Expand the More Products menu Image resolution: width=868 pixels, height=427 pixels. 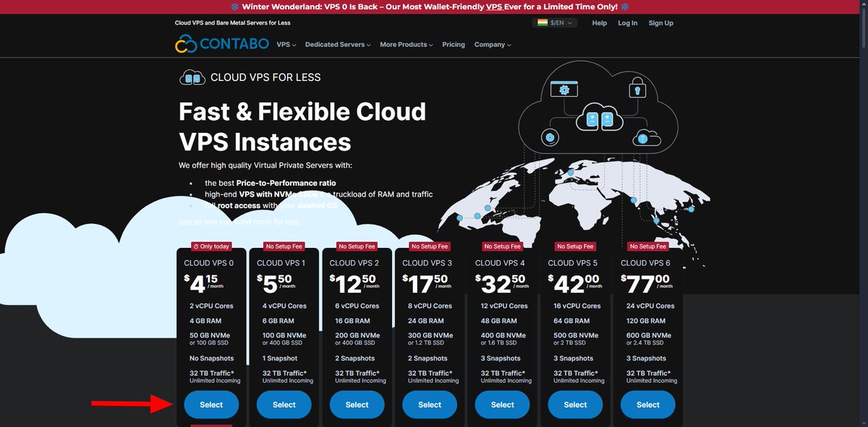[x=407, y=45]
